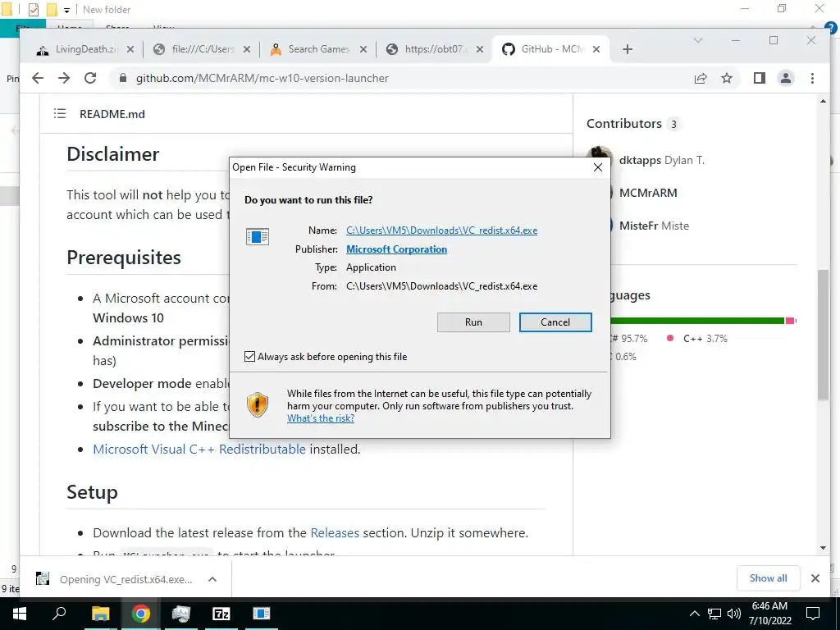Click the green C# language bar
Image resolution: width=840 pixels, height=630 pixels.
(697, 321)
